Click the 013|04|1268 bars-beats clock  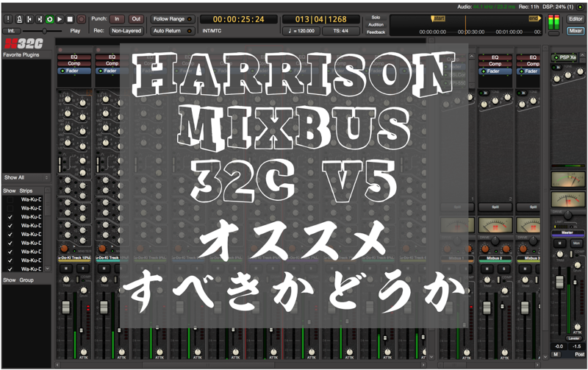click(321, 19)
